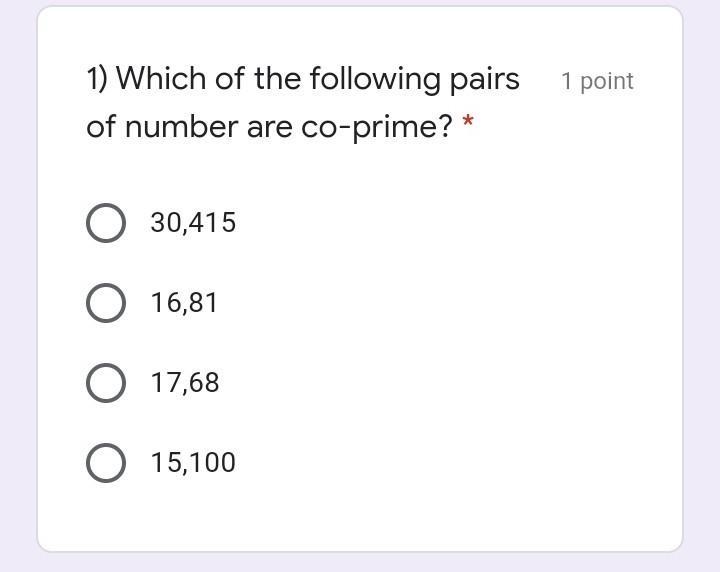Select the 15,100 radio button
The image size is (720, 572).
[106, 463]
